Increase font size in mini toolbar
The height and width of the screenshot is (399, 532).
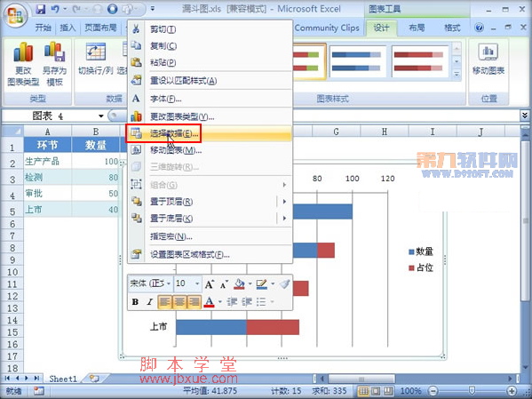click(x=210, y=283)
